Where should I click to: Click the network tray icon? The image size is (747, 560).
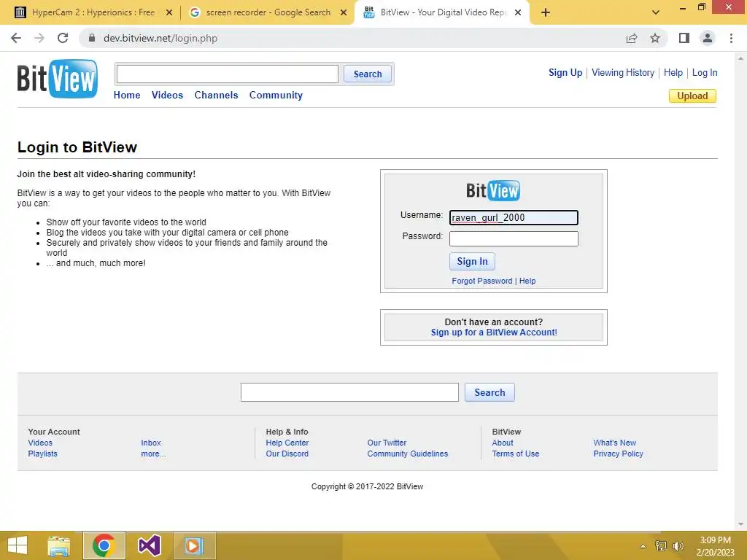pyautogui.click(x=661, y=546)
